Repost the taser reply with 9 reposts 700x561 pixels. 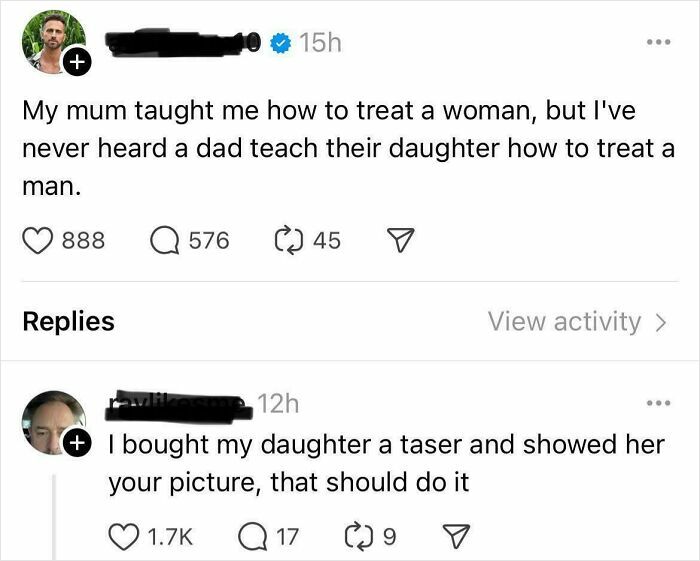357,538
